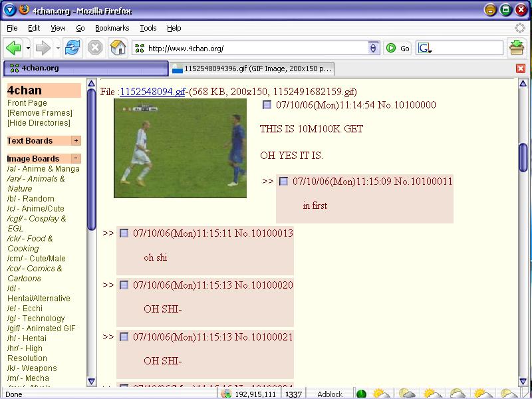532x399 pixels.
Task: Click the green radar icon in the status bar
Action: 362,394
